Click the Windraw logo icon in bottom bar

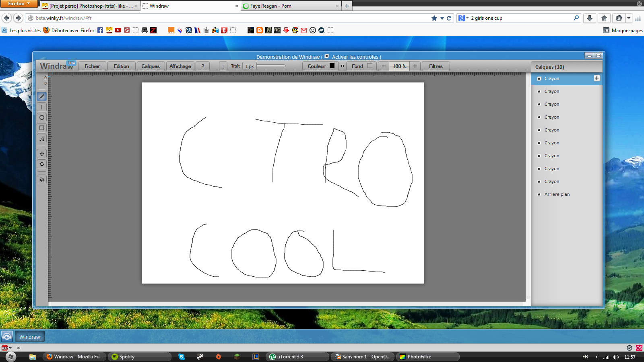[x=7, y=337]
